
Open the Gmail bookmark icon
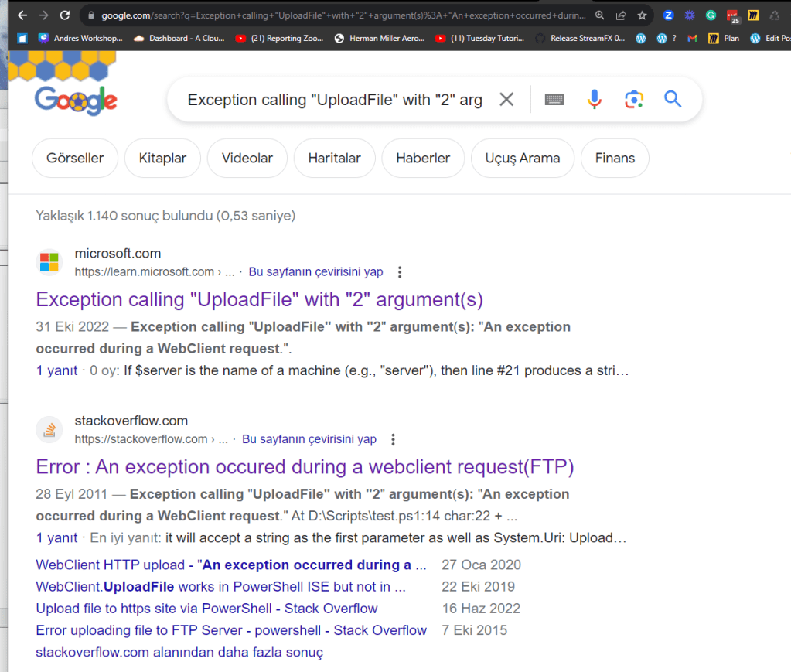(692, 39)
